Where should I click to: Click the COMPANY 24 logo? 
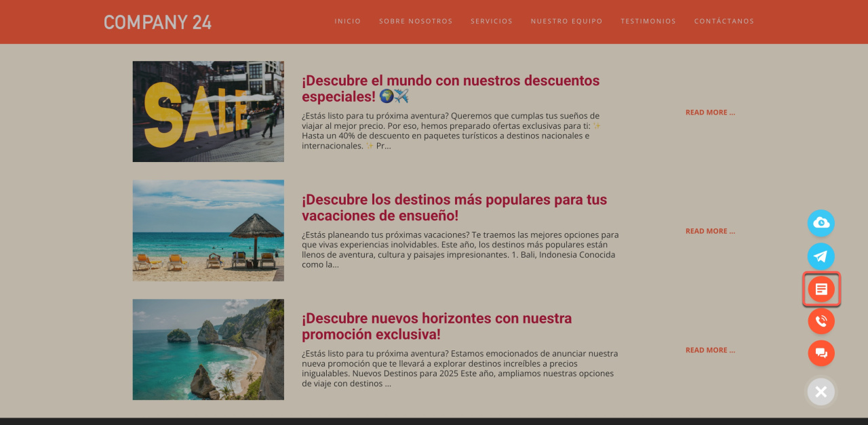(157, 22)
